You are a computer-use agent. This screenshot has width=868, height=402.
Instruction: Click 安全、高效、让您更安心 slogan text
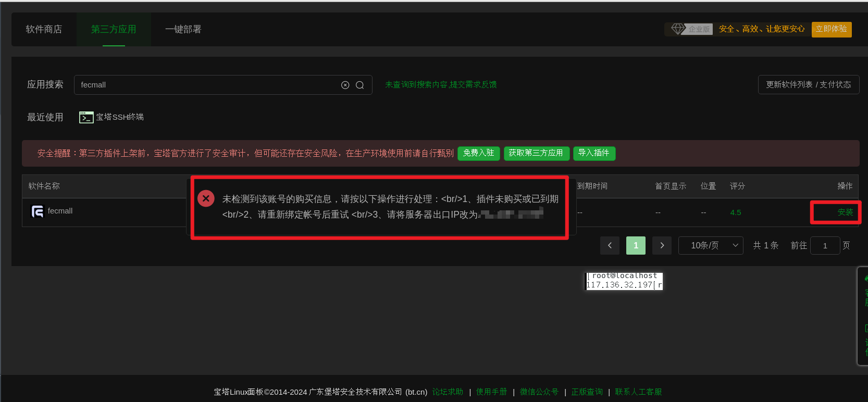tap(762, 29)
